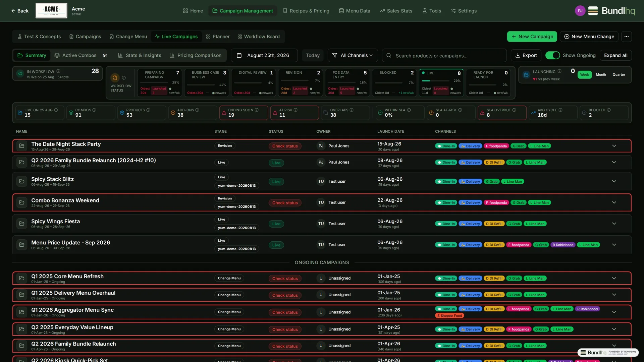Viewport: 644px width, 362px height.
Task: Click the Back link in header
Action: pyautogui.click(x=19, y=11)
